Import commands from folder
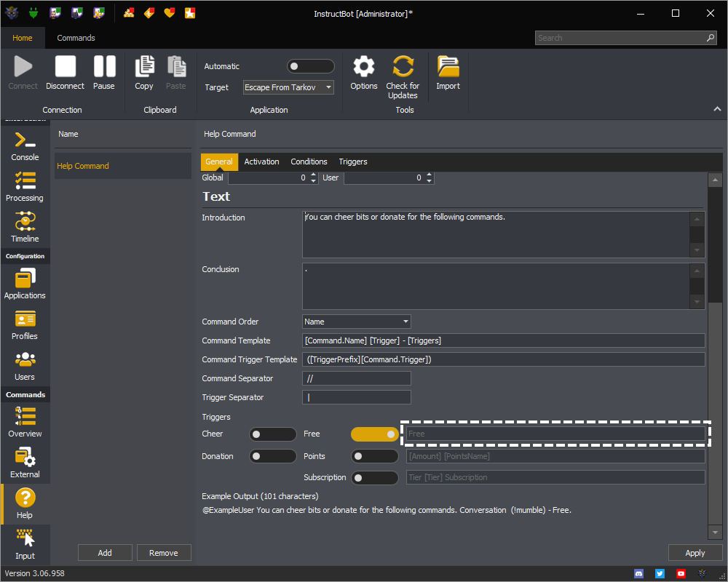The height and width of the screenshot is (582, 728). click(x=448, y=72)
